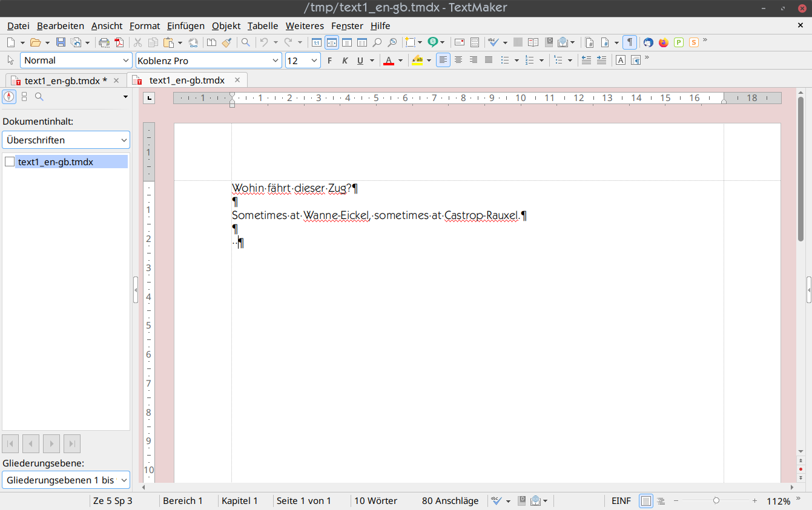
Task: Increase the paragraph indent
Action: (x=601, y=60)
